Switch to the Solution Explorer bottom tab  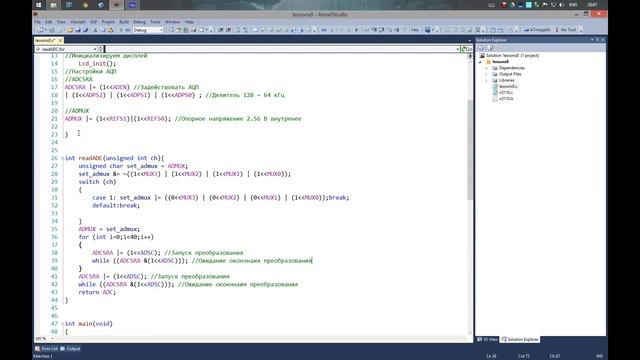coord(520,339)
